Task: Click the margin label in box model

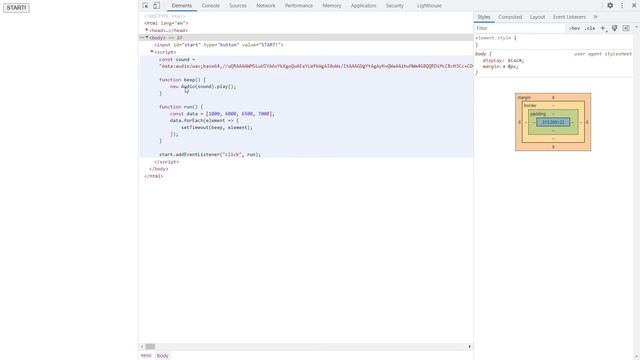Action: coord(524,98)
